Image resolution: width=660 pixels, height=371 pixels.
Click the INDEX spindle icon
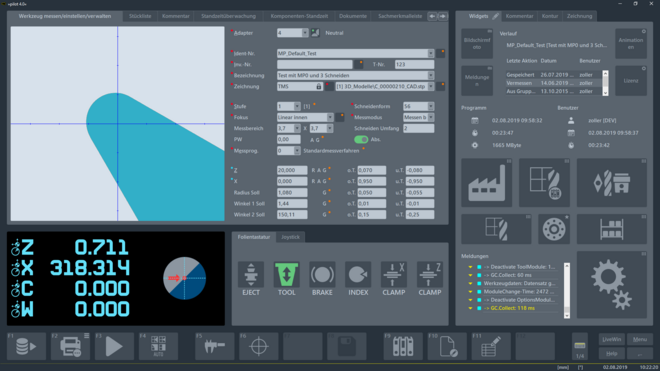[x=358, y=275]
